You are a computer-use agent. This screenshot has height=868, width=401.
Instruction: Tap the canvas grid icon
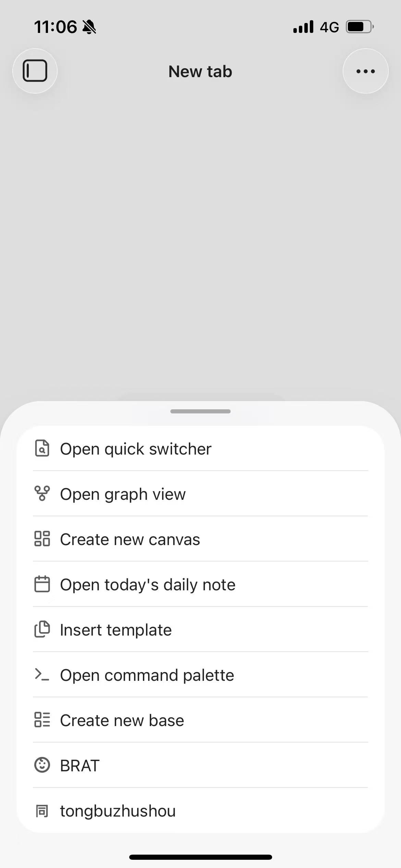tap(42, 539)
